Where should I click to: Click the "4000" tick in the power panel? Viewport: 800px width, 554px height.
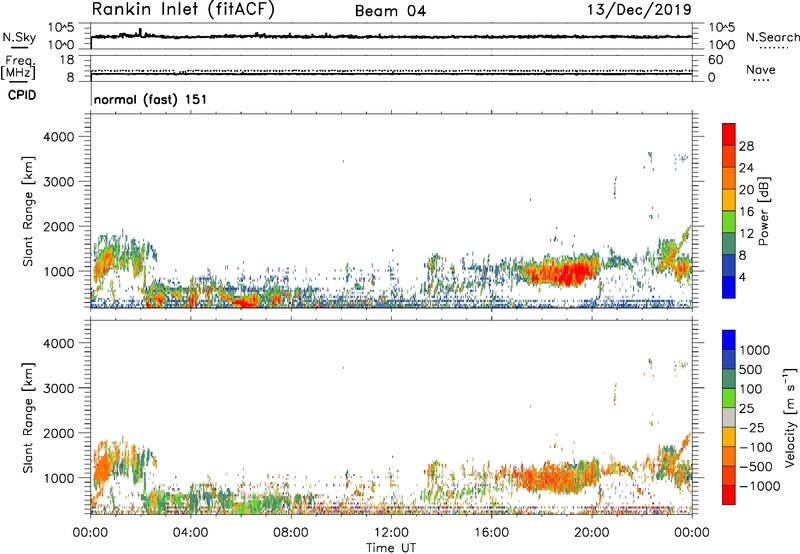[x=59, y=137]
